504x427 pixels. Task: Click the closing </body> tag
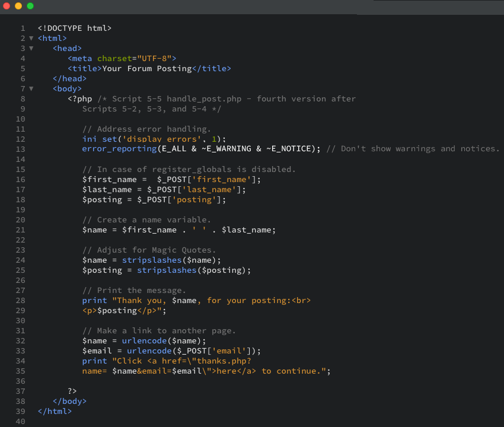(70, 401)
